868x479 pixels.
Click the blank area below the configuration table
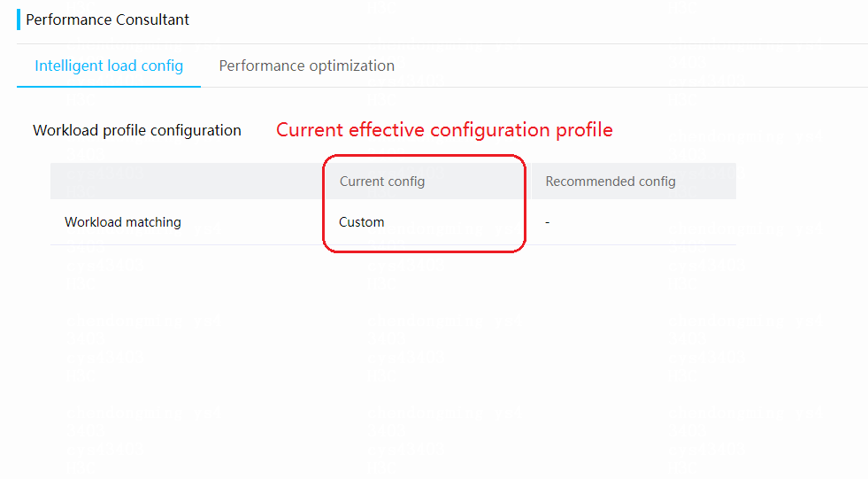tap(393, 360)
